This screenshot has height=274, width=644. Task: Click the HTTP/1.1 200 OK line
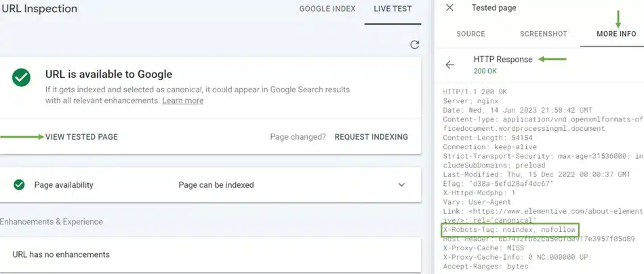(x=475, y=92)
